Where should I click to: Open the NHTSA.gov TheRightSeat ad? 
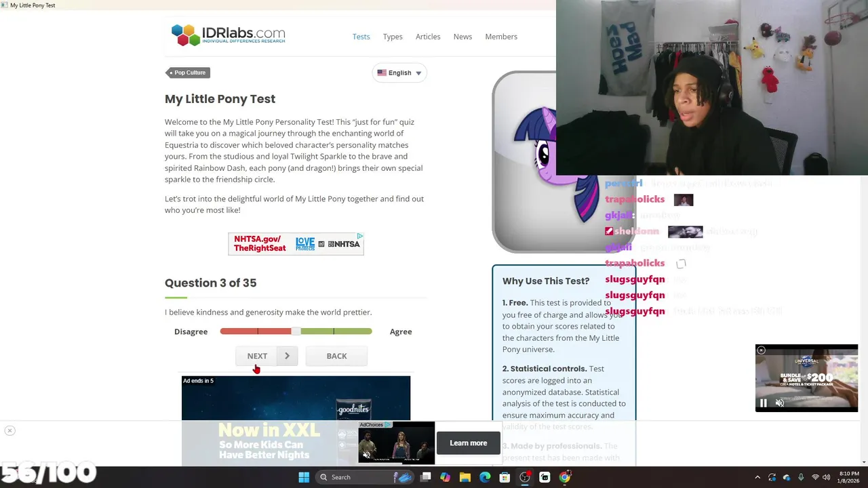tap(296, 244)
